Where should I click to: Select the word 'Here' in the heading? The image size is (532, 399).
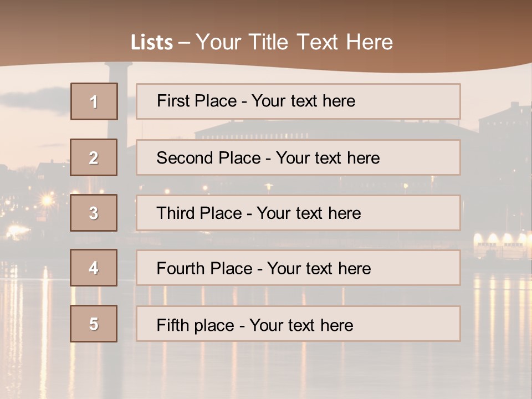369,42
